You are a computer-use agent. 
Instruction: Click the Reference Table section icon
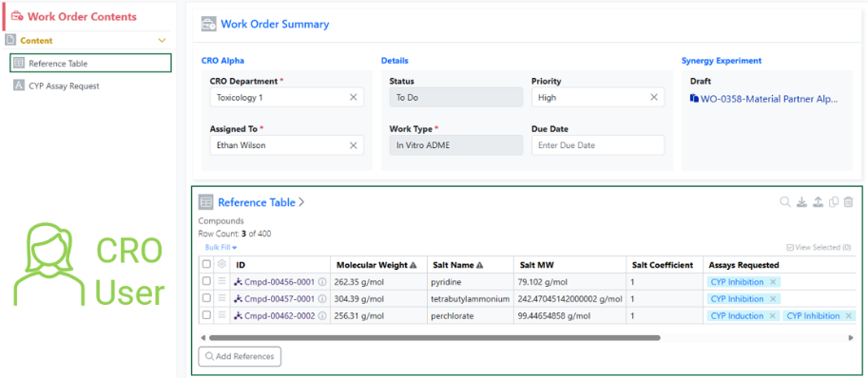coord(206,202)
